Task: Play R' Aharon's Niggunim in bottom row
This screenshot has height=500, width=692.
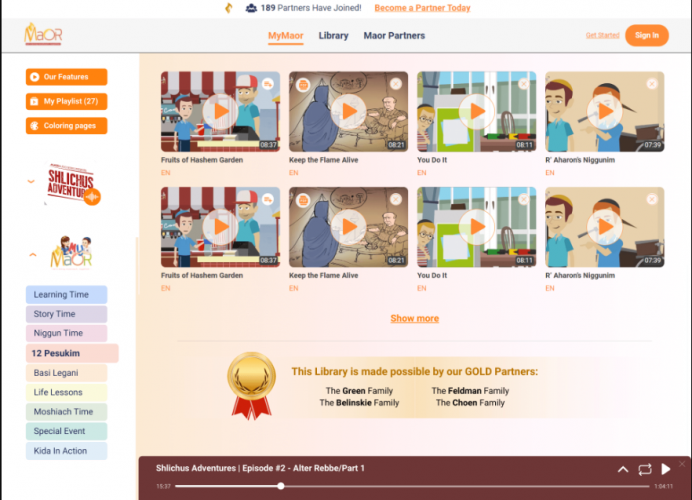Action: 604,227
